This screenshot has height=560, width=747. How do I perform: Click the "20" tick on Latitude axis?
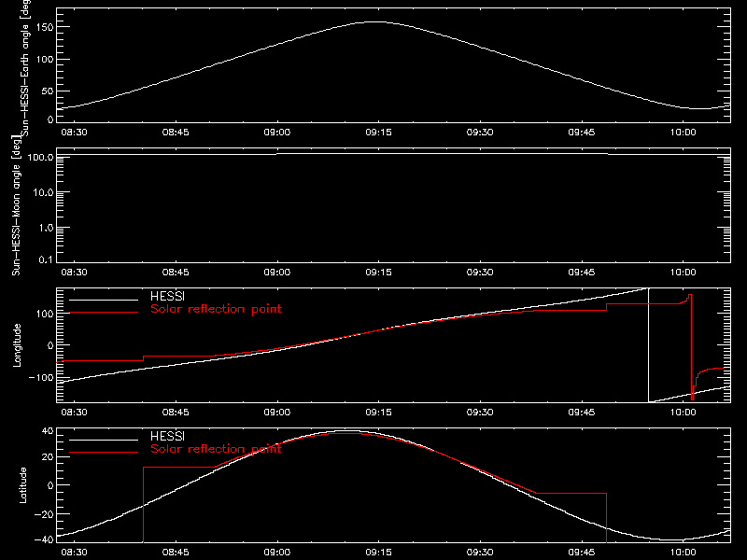[x=48, y=457]
